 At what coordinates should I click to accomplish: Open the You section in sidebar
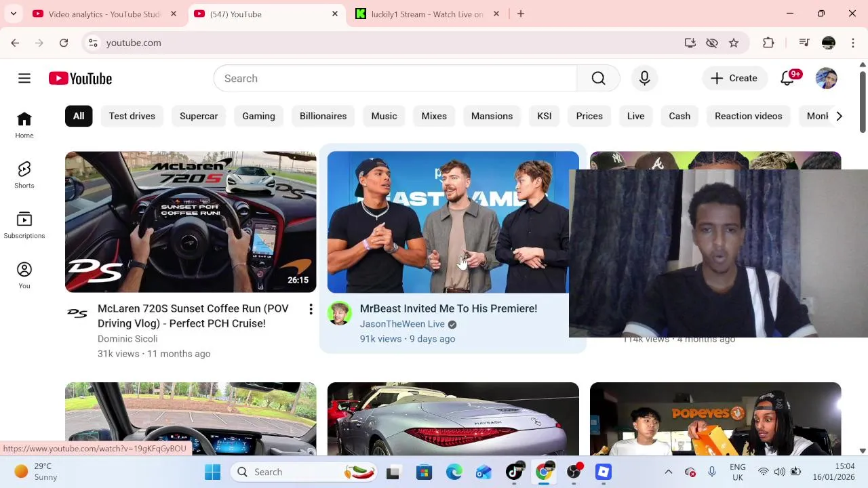tap(24, 276)
